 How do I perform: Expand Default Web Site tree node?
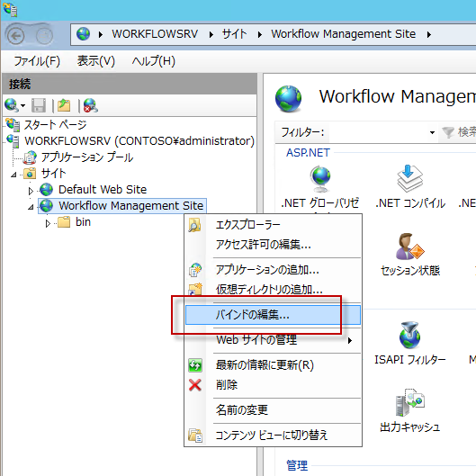tap(31, 191)
